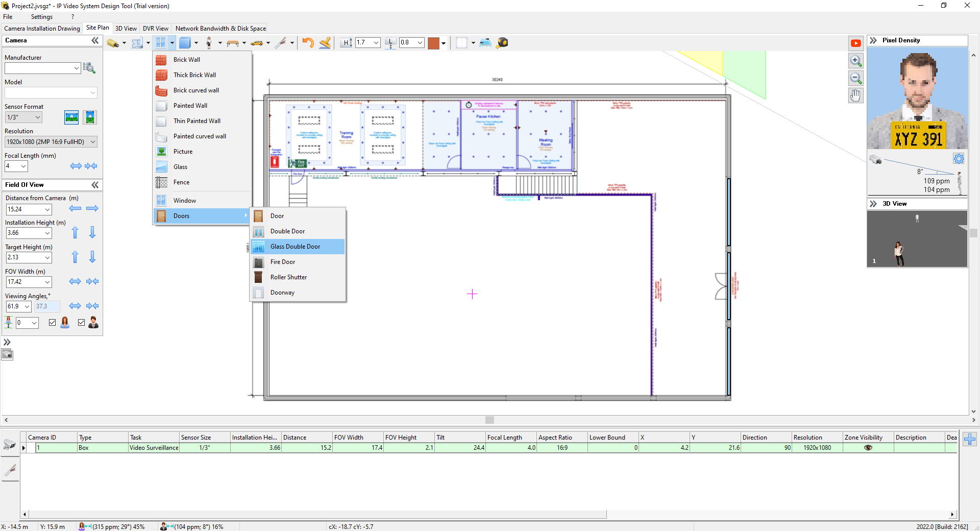Click the brown color swatch in toolbar
This screenshot has width=980, height=531.
[x=433, y=43]
